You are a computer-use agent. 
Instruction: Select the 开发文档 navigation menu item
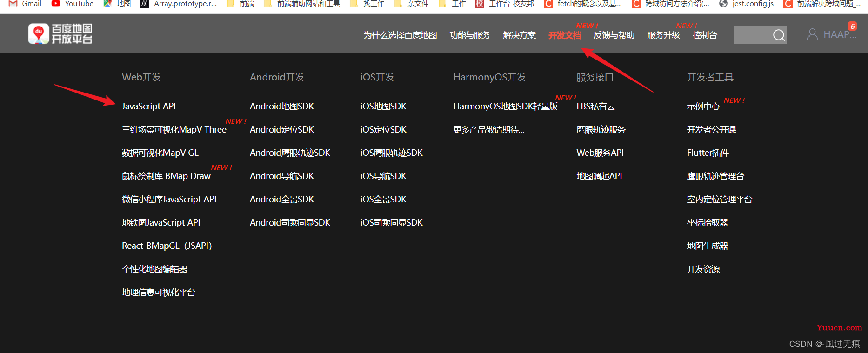coord(565,35)
